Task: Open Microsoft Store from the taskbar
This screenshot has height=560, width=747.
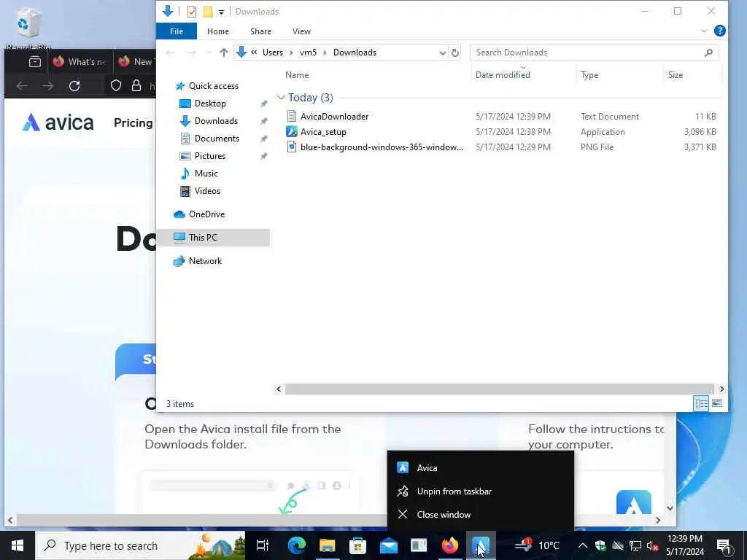Action: tap(357, 545)
